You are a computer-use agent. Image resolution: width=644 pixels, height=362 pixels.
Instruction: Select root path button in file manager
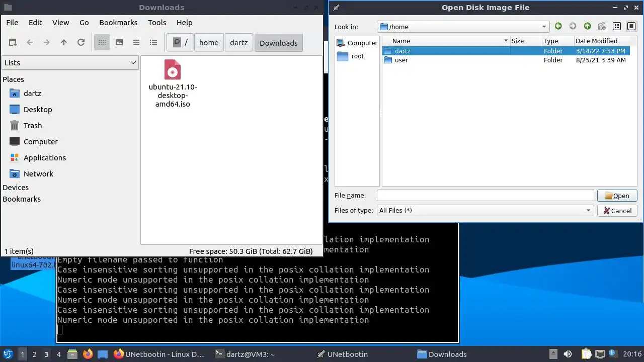(x=180, y=43)
